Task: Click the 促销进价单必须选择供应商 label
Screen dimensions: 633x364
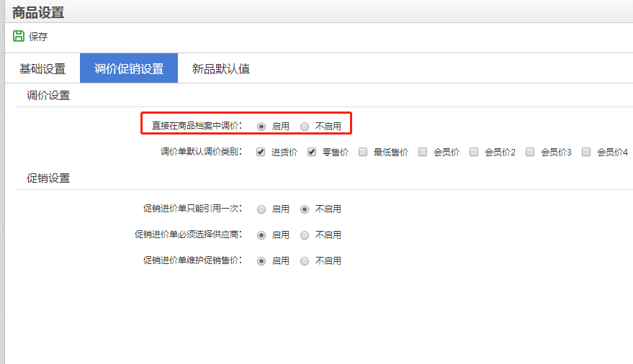Action: pos(189,235)
